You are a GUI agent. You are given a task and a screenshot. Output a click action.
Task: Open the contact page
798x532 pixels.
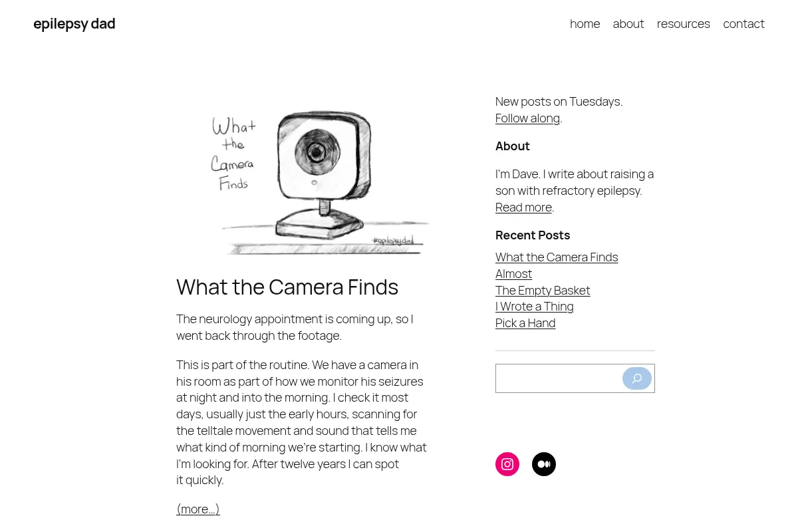tap(743, 24)
